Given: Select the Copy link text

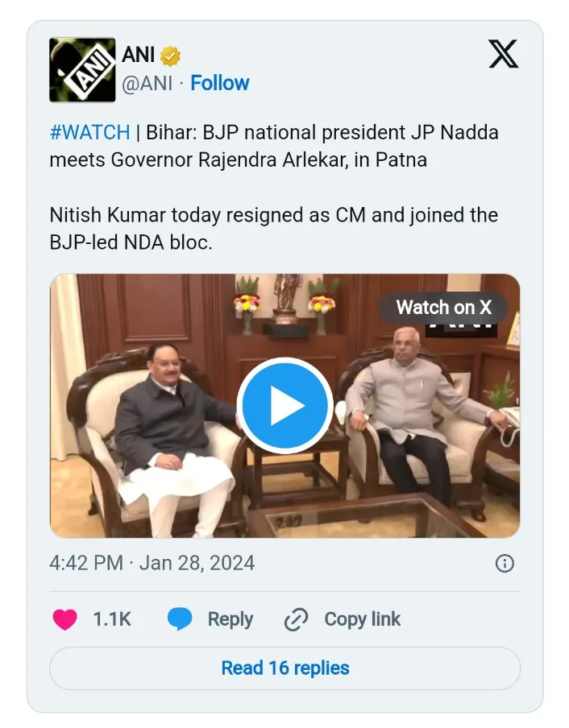Looking at the screenshot, I should tap(362, 619).
